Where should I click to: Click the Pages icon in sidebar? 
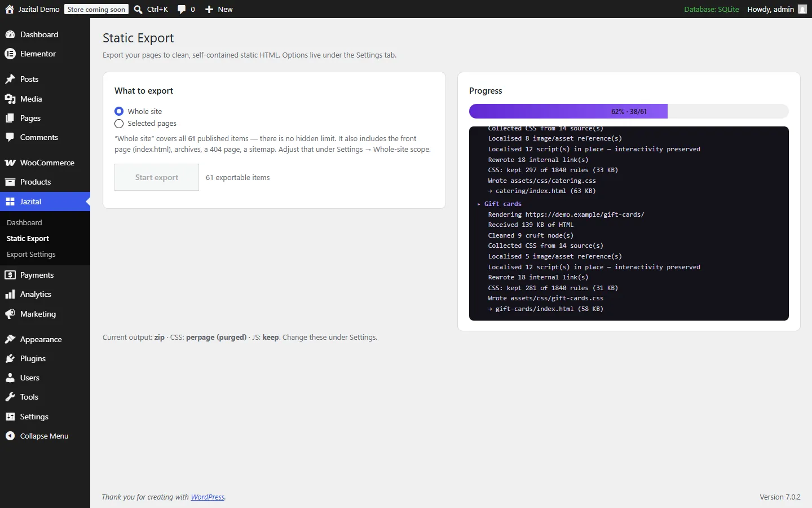[10, 118]
